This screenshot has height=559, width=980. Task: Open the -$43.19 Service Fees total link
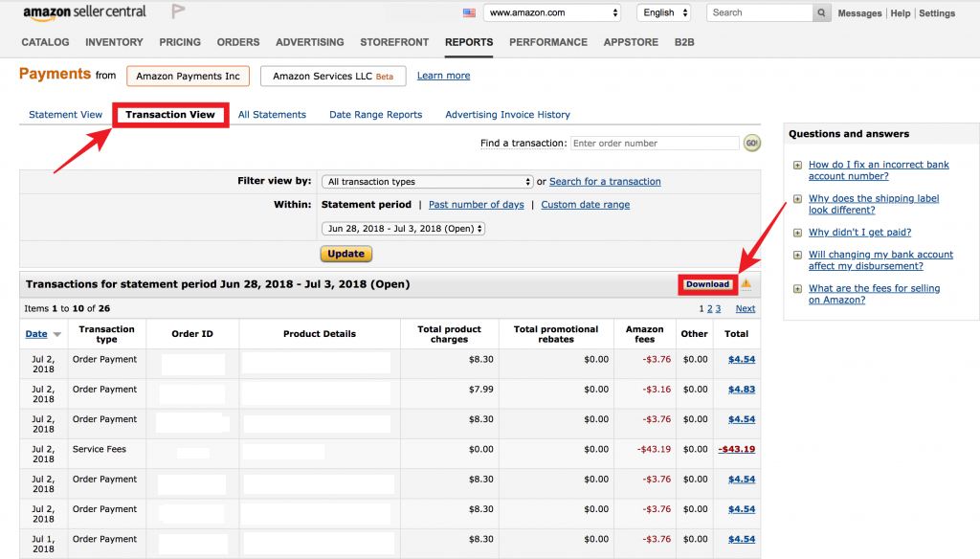(x=736, y=449)
